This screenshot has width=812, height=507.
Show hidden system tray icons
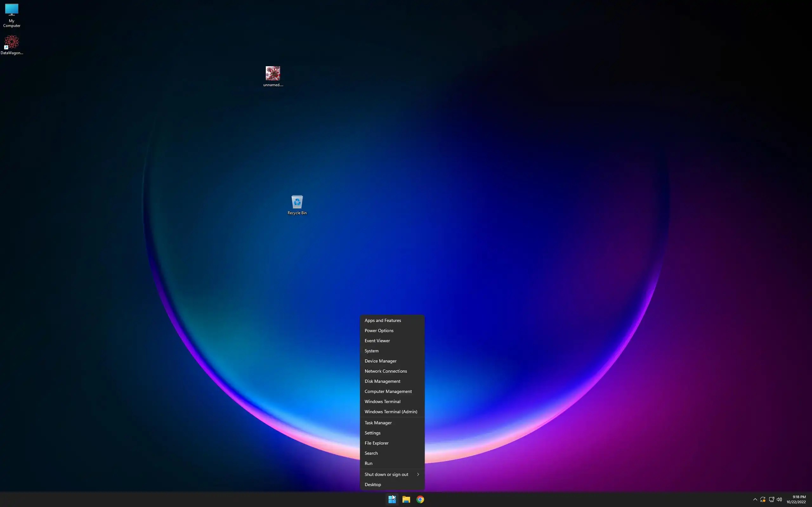(x=755, y=499)
